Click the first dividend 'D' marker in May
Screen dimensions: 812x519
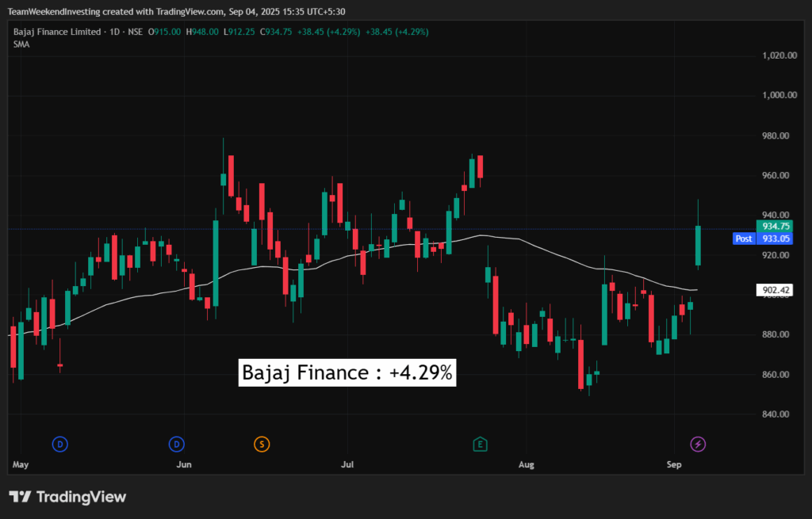(60, 444)
